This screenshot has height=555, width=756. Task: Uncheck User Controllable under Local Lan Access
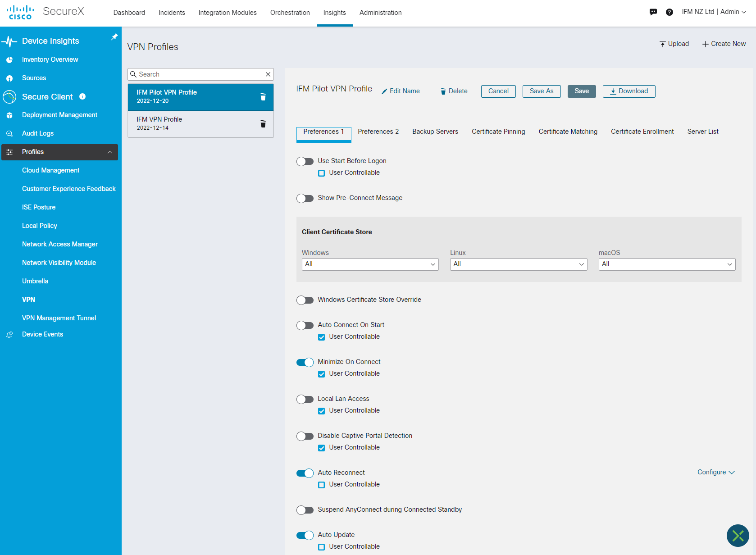(322, 411)
